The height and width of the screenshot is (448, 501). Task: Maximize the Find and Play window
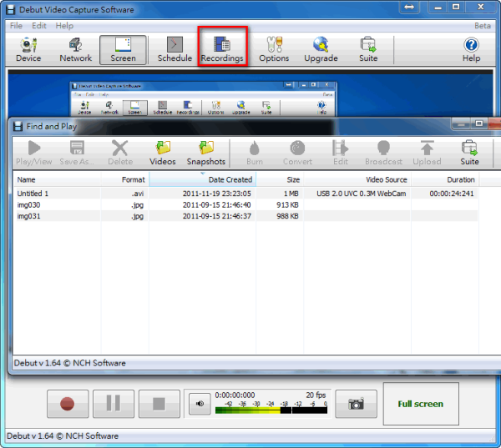coord(478,123)
